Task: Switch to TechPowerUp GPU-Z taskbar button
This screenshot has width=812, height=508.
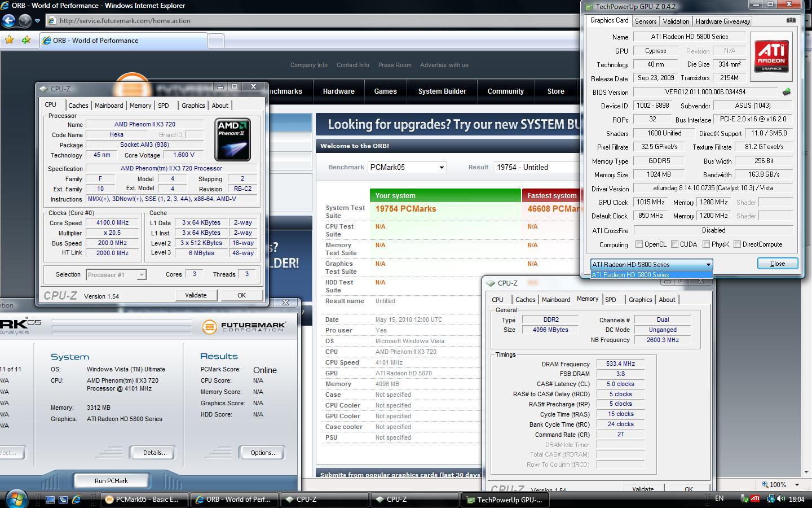Action: tap(506, 500)
